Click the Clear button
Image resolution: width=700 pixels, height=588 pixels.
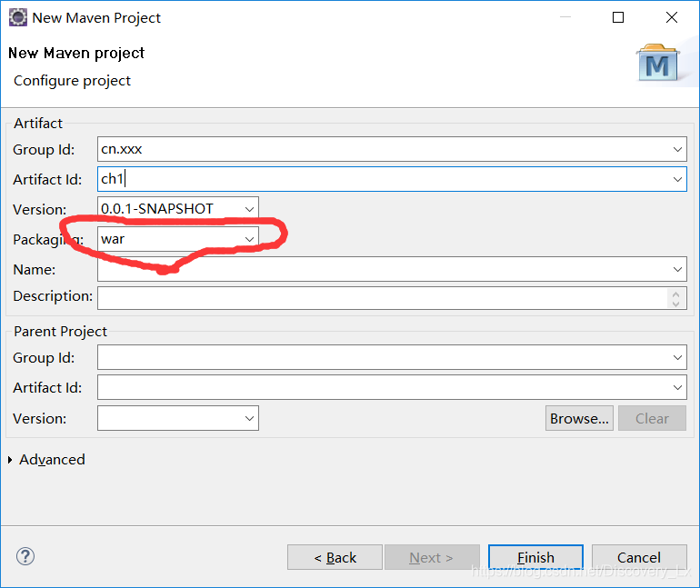652,418
